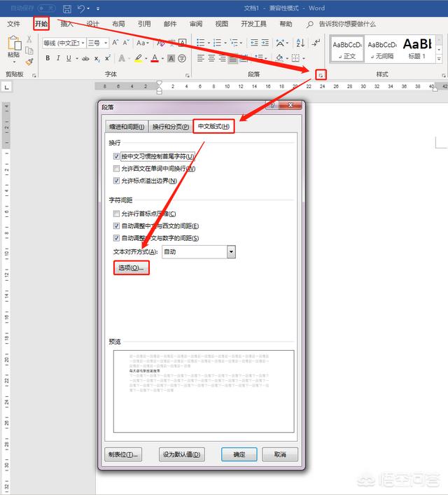Toggle 按中文习惯控制首尾字符 checkbox

[116, 156]
